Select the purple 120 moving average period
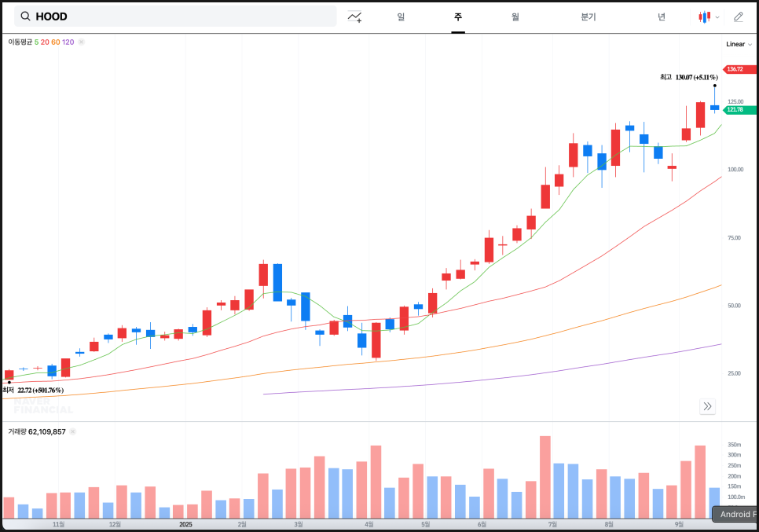The image size is (759, 532). 68,42
